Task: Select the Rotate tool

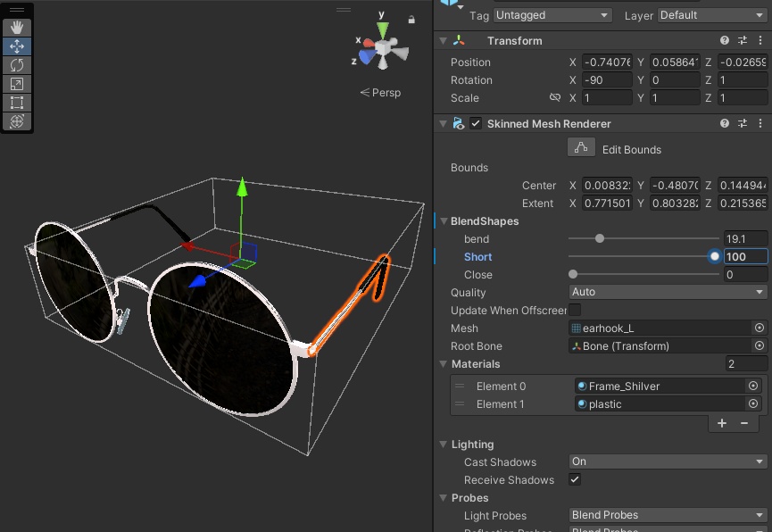Action: [17, 65]
